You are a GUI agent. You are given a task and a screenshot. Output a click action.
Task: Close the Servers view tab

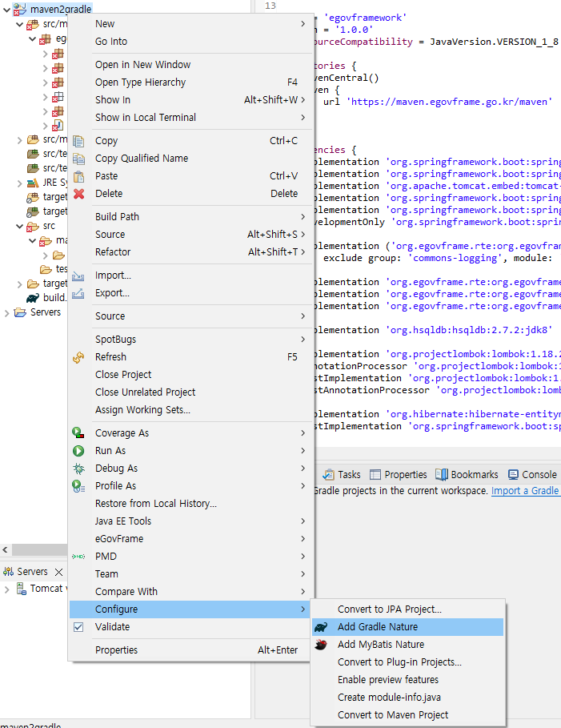(x=58, y=572)
